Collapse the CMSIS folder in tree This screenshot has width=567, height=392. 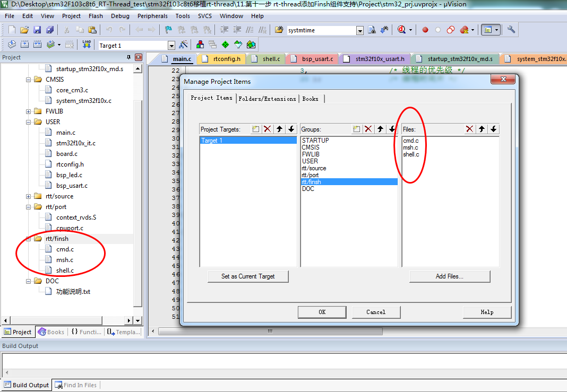point(28,80)
